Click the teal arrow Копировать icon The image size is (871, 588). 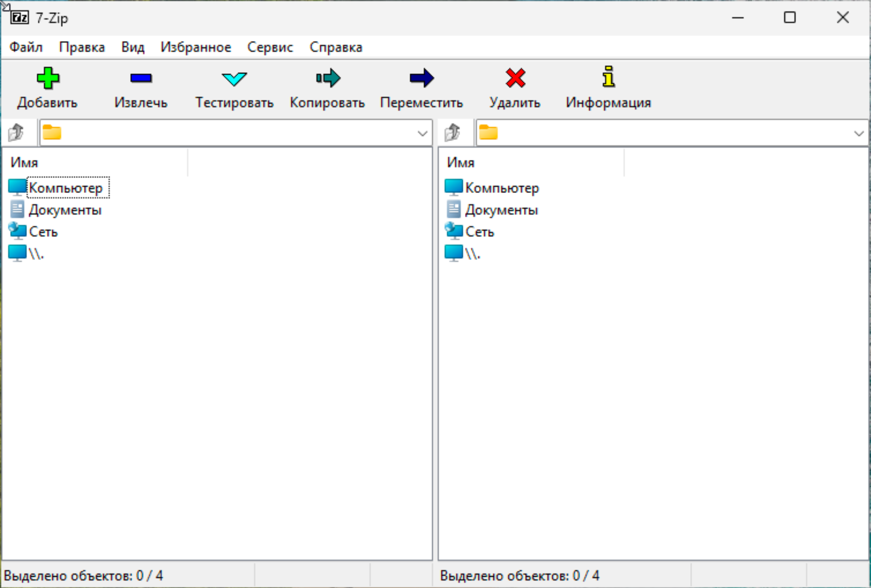[328, 78]
